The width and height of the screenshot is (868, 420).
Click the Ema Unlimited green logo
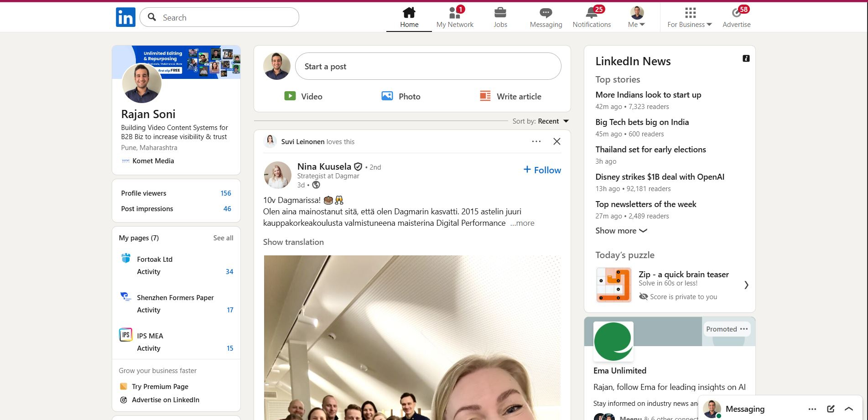click(x=613, y=342)
